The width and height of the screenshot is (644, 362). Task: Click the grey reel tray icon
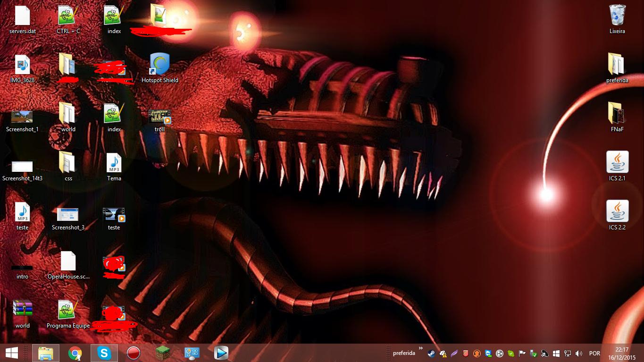point(499,353)
